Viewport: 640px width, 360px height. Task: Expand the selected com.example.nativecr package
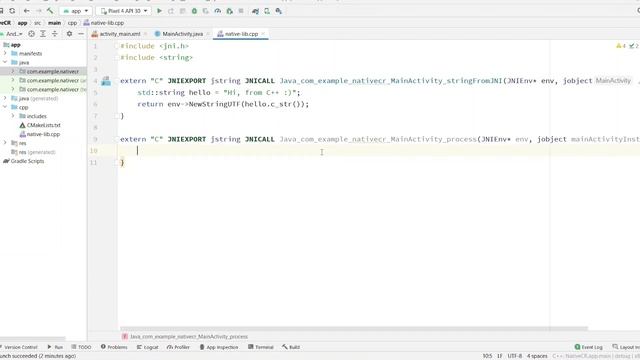pos(13,71)
